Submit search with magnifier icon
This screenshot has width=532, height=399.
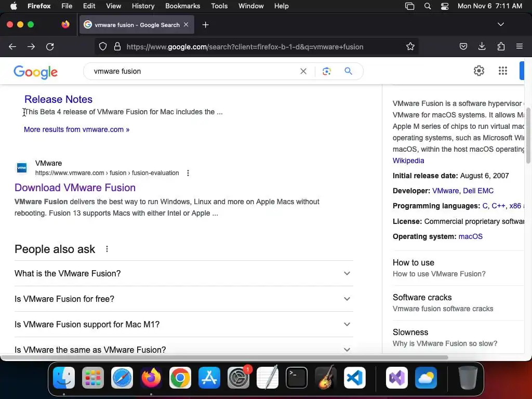pyautogui.click(x=348, y=71)
